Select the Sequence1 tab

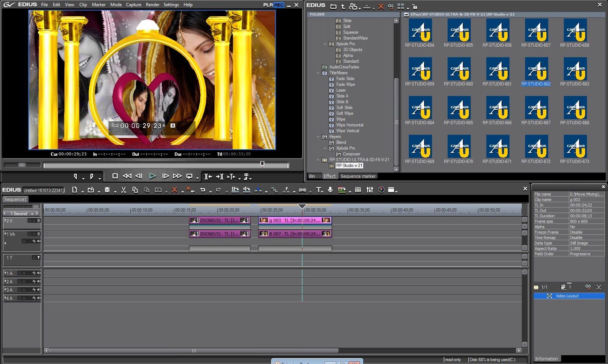tap(16, 199)
